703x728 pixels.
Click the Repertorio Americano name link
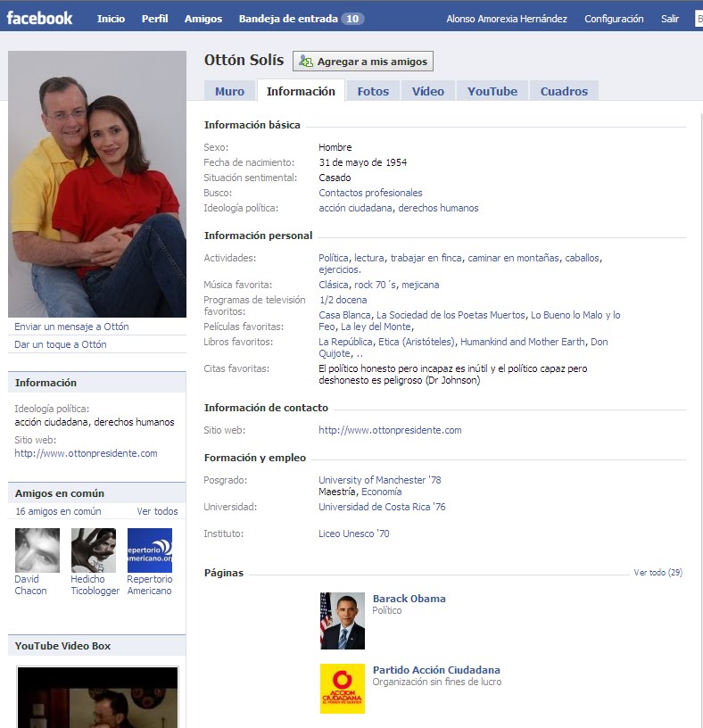(150, 585)
